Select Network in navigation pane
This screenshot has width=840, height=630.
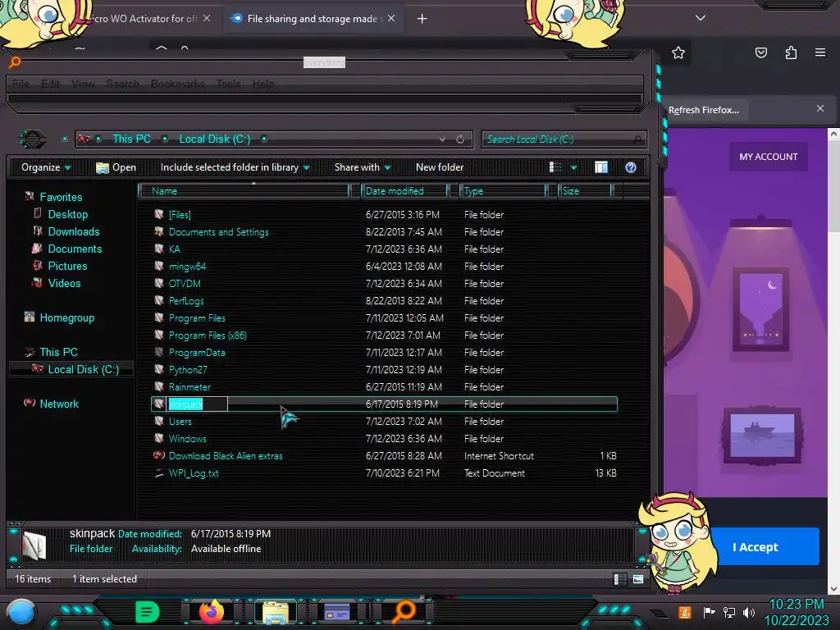(x=58, y=404)
